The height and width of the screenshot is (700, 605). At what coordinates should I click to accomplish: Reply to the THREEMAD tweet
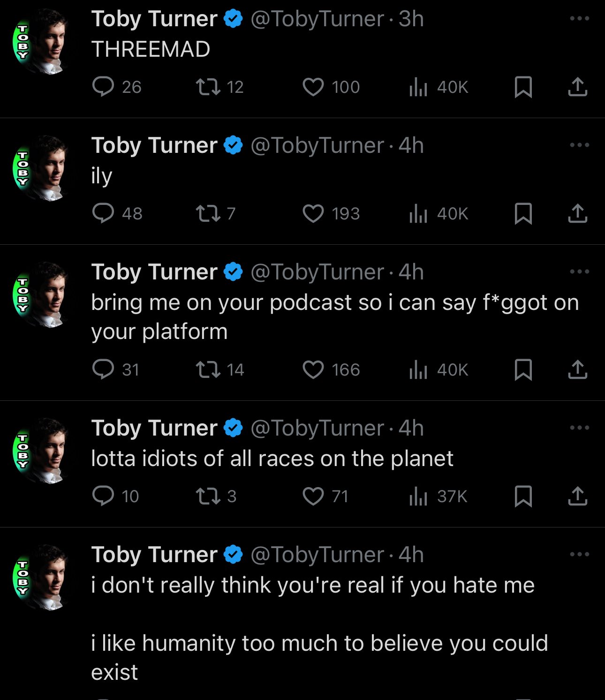click(103, 87)
